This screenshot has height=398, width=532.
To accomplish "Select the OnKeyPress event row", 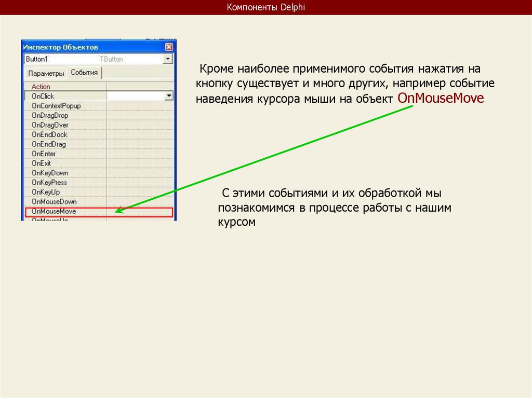I will tap(99, 182).
